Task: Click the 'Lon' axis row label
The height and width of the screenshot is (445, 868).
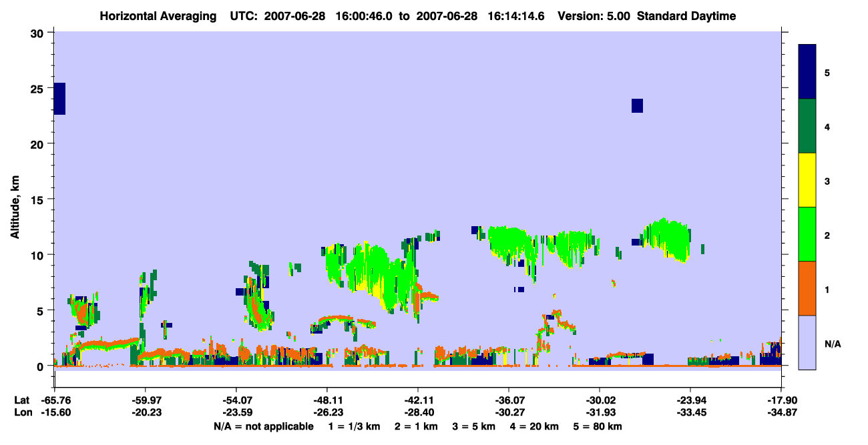Action: pyautogui.click(x=23, y=412)
